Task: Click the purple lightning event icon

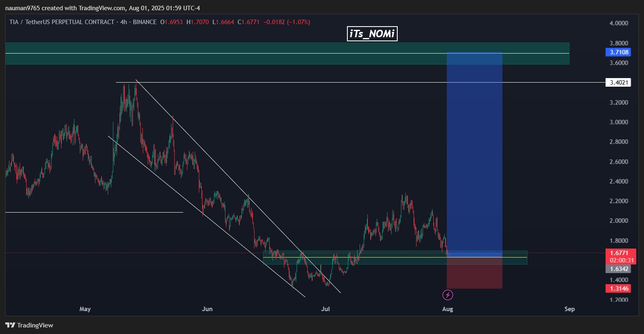Action: click(448, 295)
